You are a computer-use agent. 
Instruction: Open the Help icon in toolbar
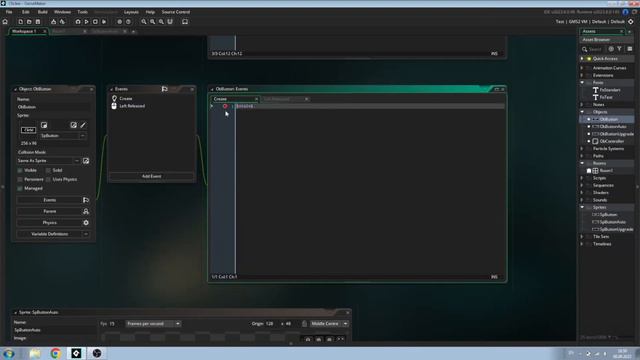pos(128,22)
